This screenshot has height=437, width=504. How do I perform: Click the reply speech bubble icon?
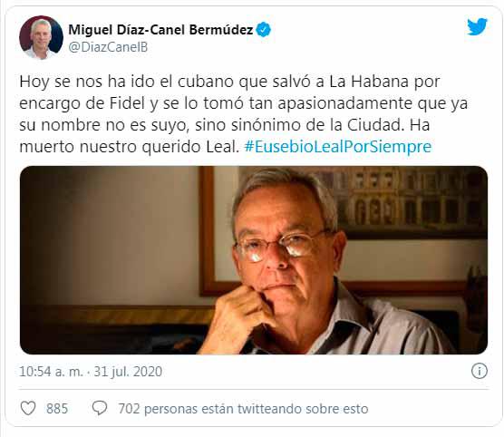[100, 408]
